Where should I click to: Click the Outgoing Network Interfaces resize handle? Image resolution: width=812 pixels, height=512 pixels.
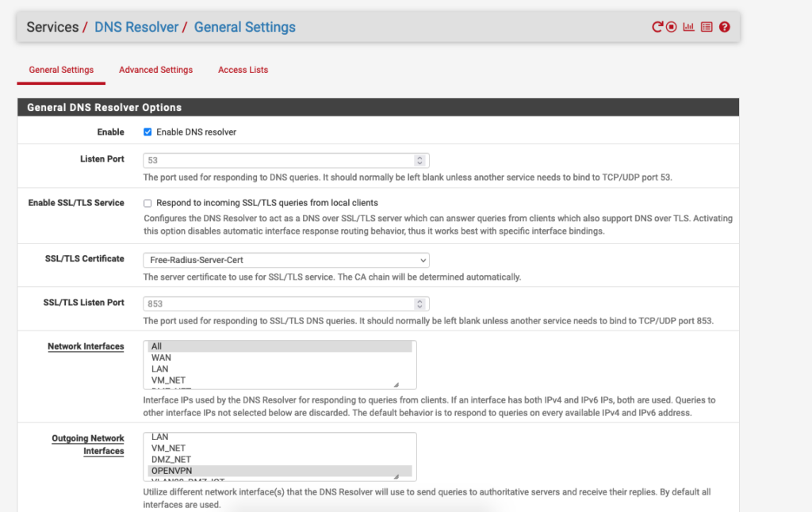point(396,476)
